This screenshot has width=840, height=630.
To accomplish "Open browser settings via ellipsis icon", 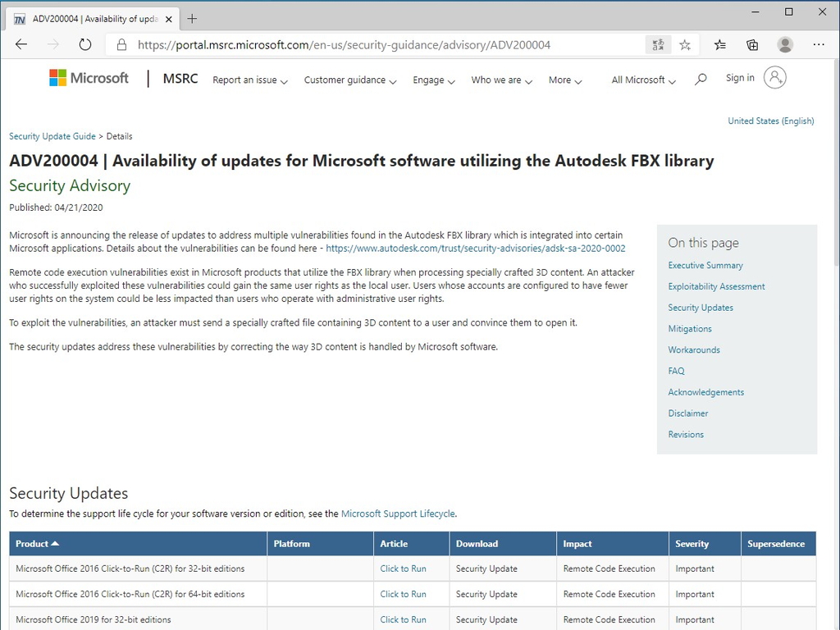I will [x=819, y=44].
